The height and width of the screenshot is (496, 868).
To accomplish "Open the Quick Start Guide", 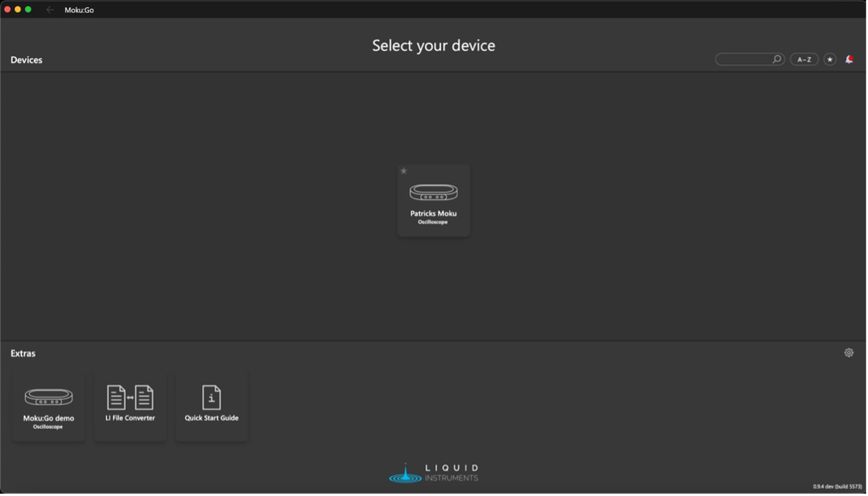I will [x=211, y=407].
